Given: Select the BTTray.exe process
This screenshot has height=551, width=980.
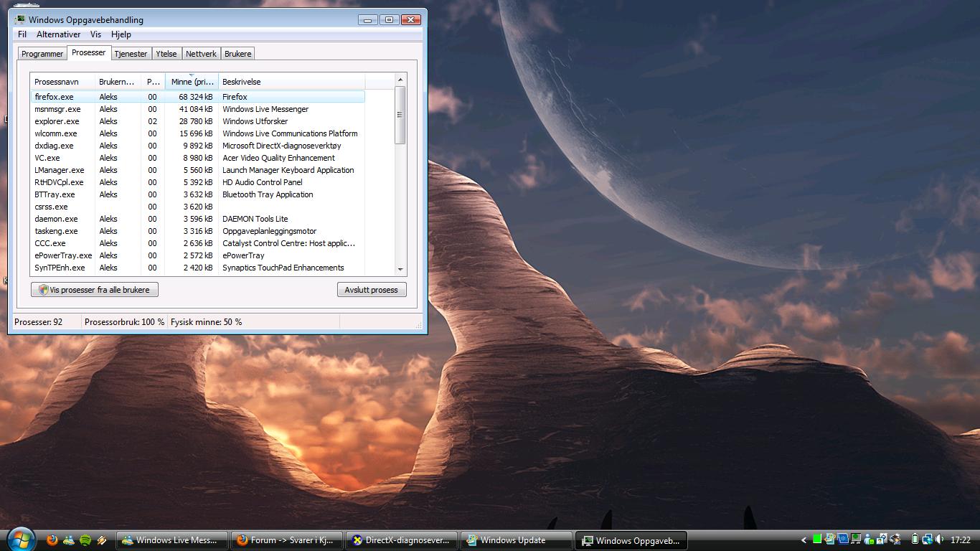Looking at the screenshot, I should coord(198,194).
